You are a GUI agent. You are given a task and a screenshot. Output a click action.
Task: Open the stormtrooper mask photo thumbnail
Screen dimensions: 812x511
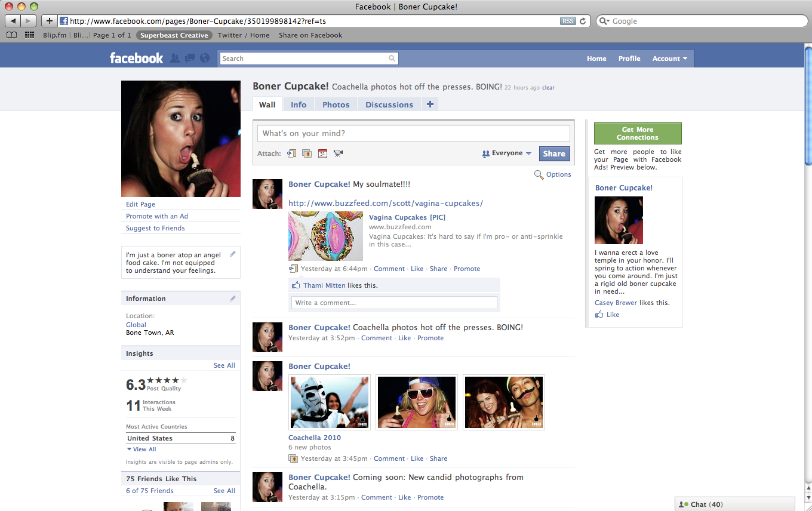[x=330, y=402]
